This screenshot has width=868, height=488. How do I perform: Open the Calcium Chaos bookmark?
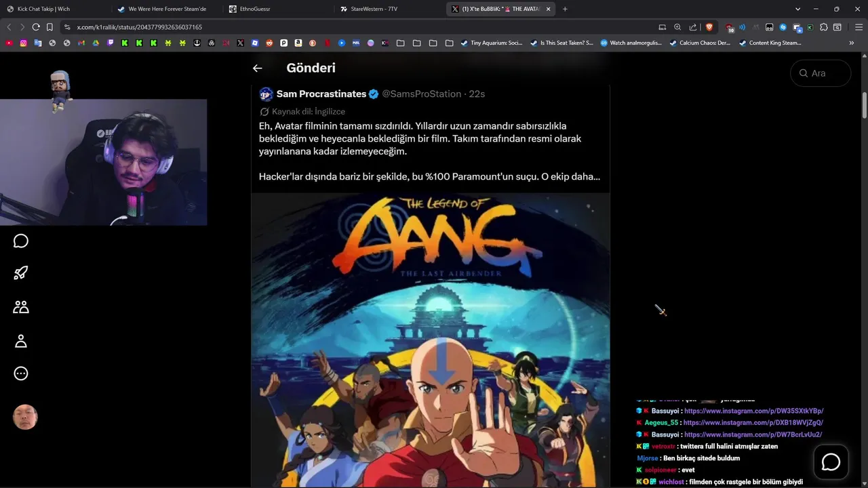click(700, 43)
